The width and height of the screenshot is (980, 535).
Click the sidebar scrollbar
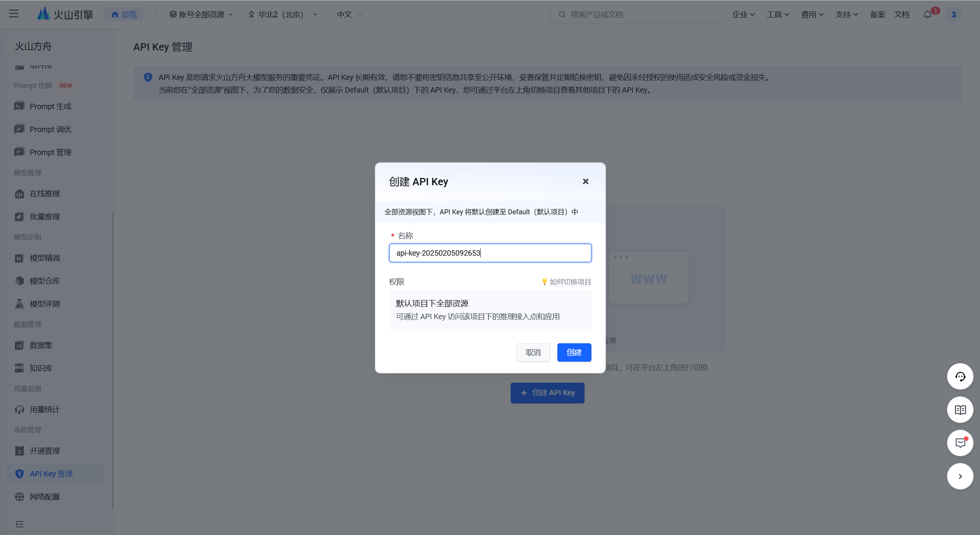[x=113, y=360]
